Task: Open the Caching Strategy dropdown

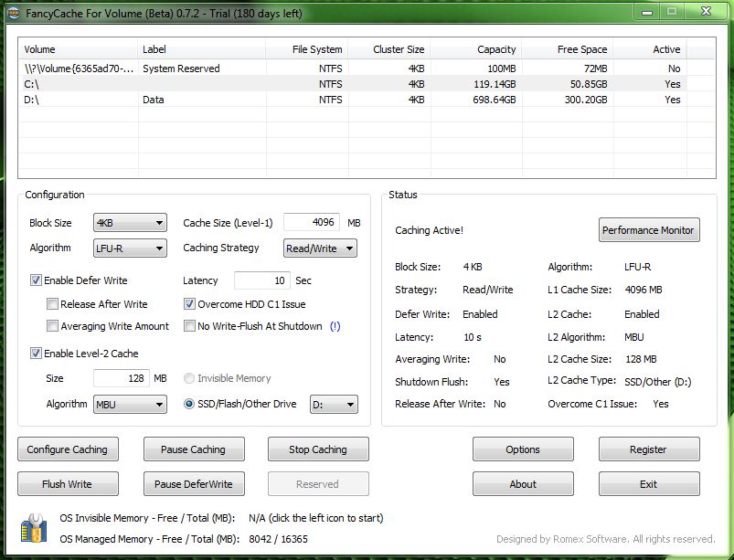Action: tap(320, 248)
